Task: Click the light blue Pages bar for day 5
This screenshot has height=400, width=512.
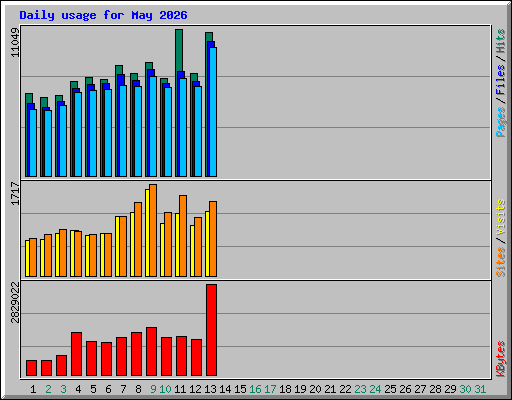Action: click(93, 133)
